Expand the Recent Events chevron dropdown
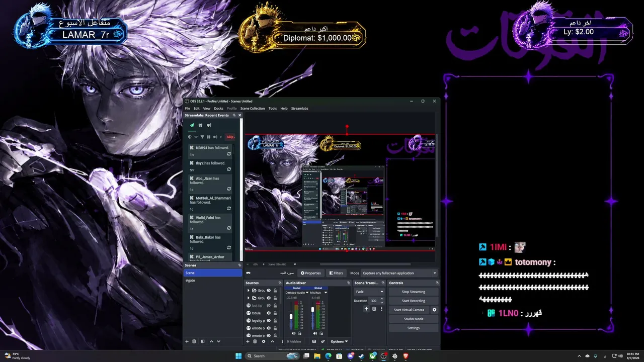Screen dimensions: 644x362 [196, 137]
